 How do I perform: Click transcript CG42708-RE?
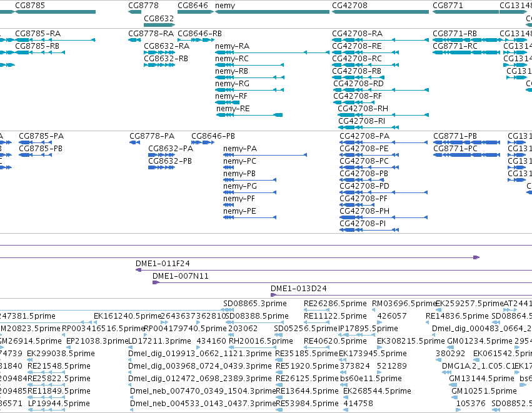[x=366, y=52]
